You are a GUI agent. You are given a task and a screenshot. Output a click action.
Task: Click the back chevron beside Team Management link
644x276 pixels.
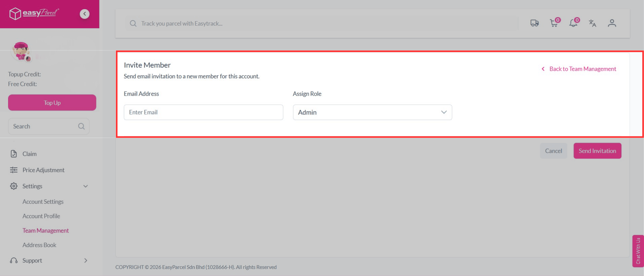(x=543, y=69)
